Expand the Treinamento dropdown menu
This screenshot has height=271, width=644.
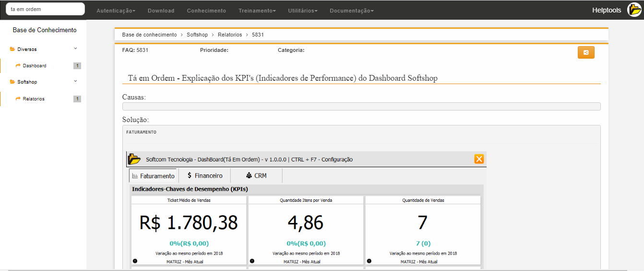(257, 11)
